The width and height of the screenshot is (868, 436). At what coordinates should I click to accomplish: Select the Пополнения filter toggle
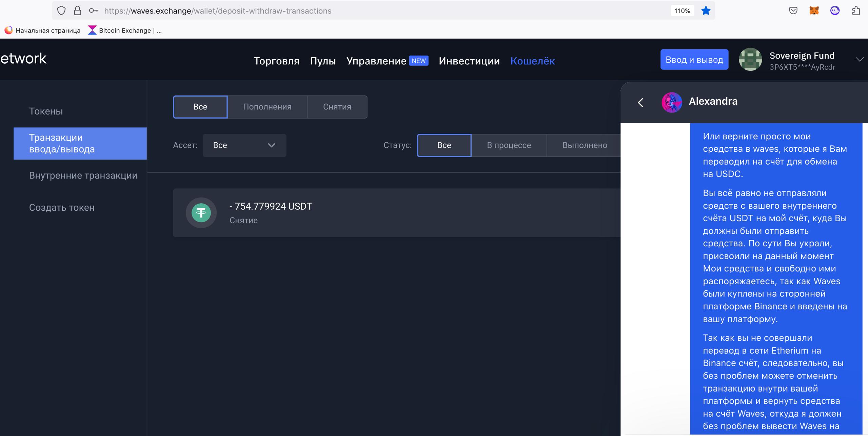coord(267,107)
